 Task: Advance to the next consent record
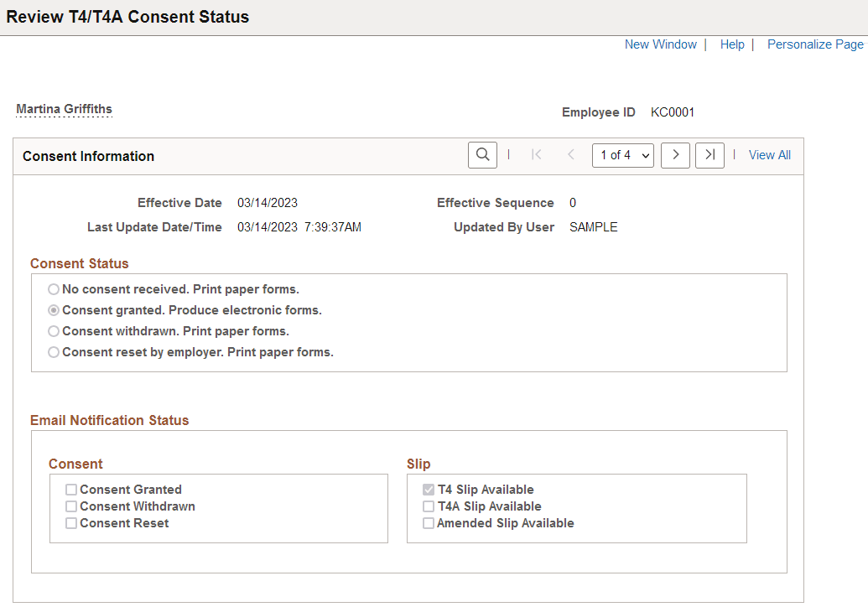(675, 155)
